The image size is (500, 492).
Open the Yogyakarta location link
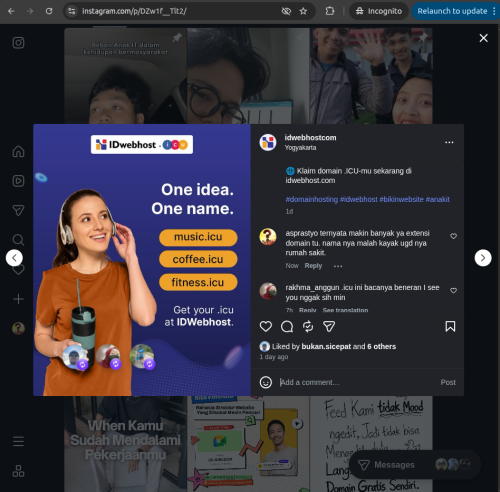click(x=300, y=147)
